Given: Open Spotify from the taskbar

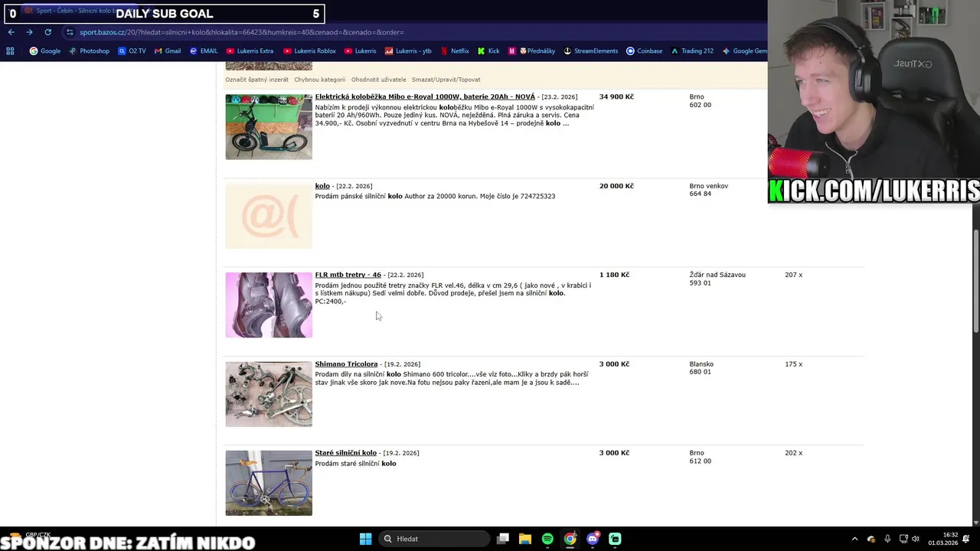Looking at the screenshot, I should click(x=547, y=539).
